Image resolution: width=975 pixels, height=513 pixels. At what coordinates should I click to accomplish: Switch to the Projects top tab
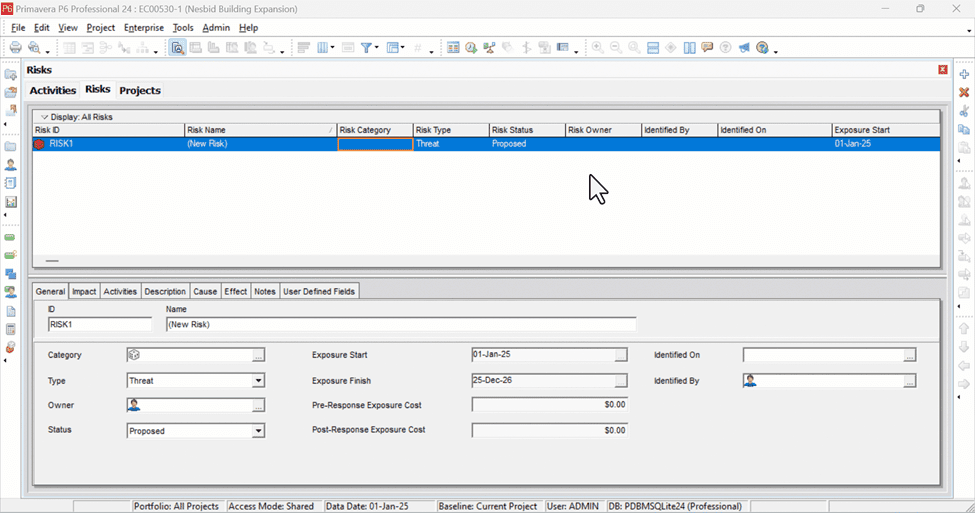(140, 90)
